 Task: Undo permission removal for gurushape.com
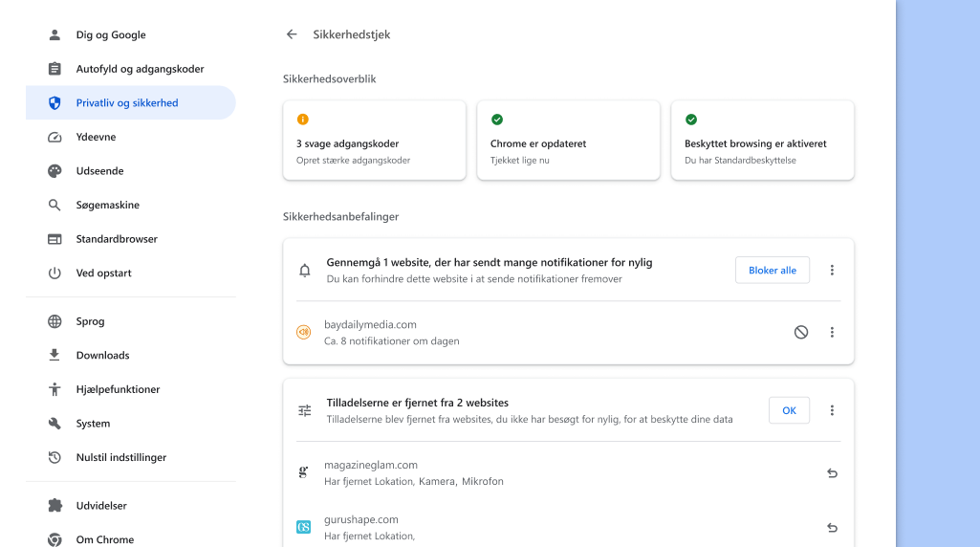[832, 528]
